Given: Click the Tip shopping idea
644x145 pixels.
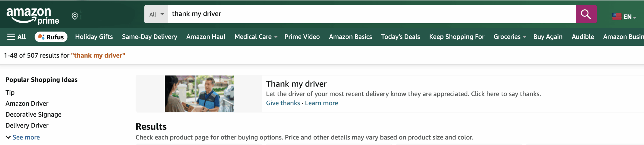Looking at the screenshot, I should click(10, 93).
